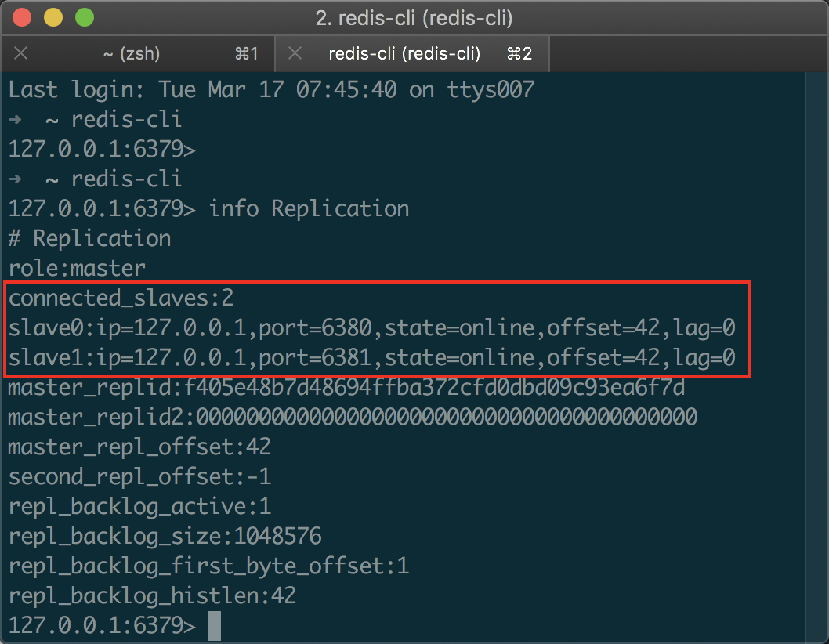Click the 'repl_backlog_first_byte_offset:1' line
Viewport: 829px width, 644px height.
click(x=209, y=566)
